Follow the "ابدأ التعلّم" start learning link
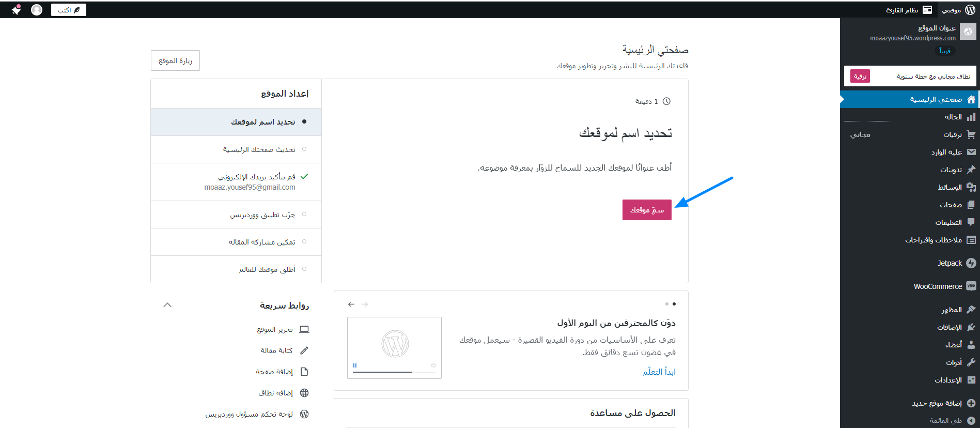The width and height of the screenshot is (980, 428). [659, 372]
